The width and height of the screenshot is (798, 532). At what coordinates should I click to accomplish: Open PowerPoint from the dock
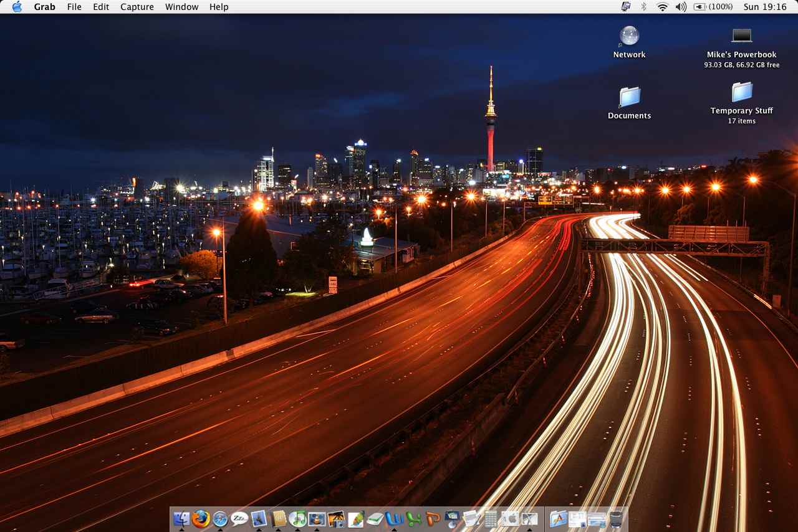433,518
